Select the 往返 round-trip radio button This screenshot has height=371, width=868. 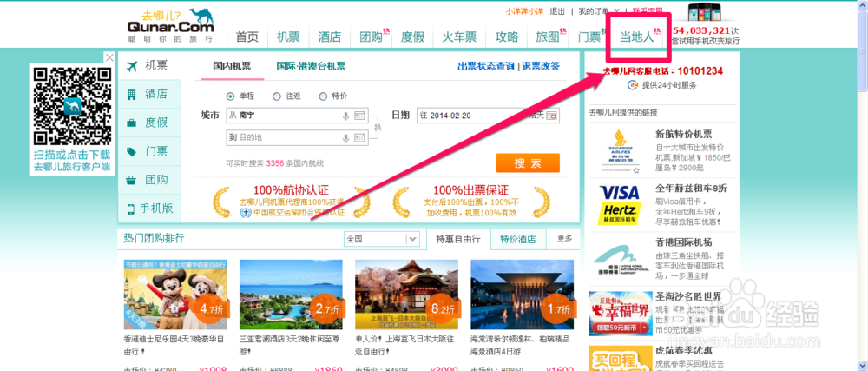(x=277, y=96)
